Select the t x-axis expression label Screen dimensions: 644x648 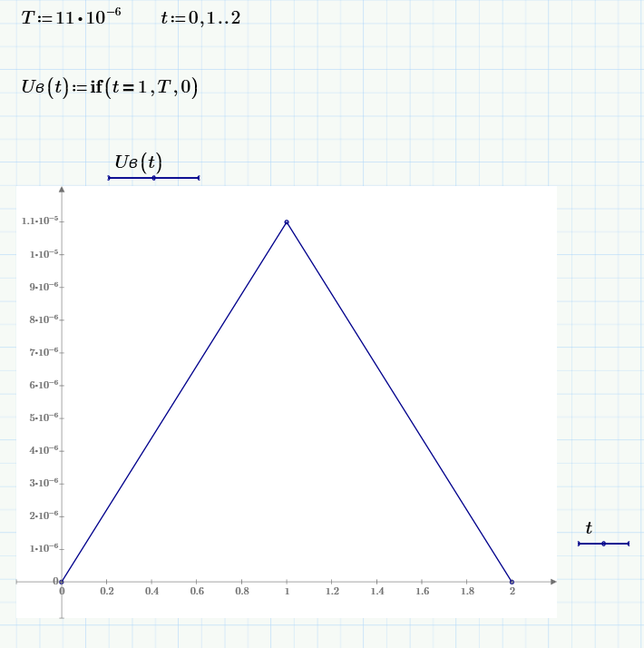[589, 527]
